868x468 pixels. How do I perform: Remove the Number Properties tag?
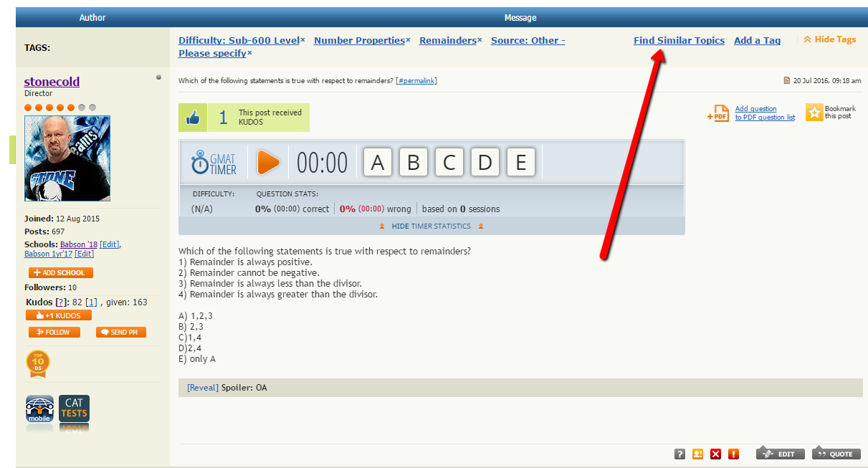tap(408, 40)
